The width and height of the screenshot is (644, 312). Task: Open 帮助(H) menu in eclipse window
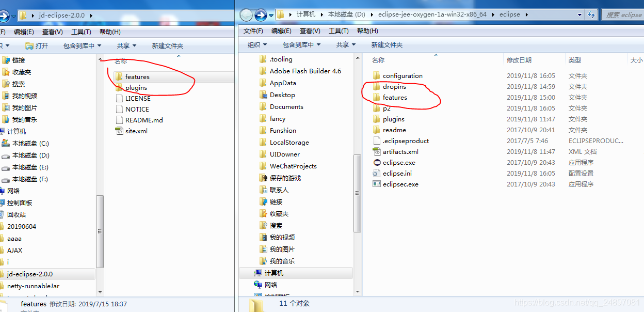pyautogui.click(x=367, y=31)
